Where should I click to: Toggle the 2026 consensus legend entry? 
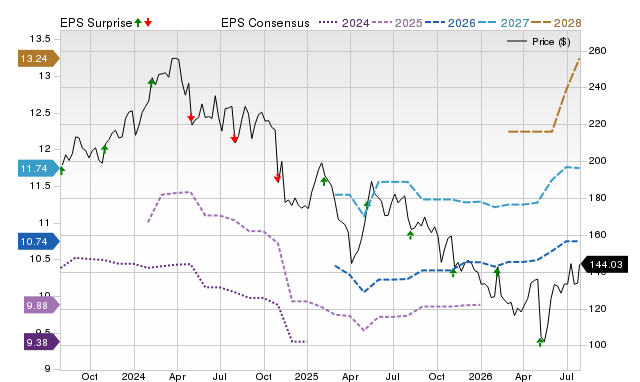(450, 23)
